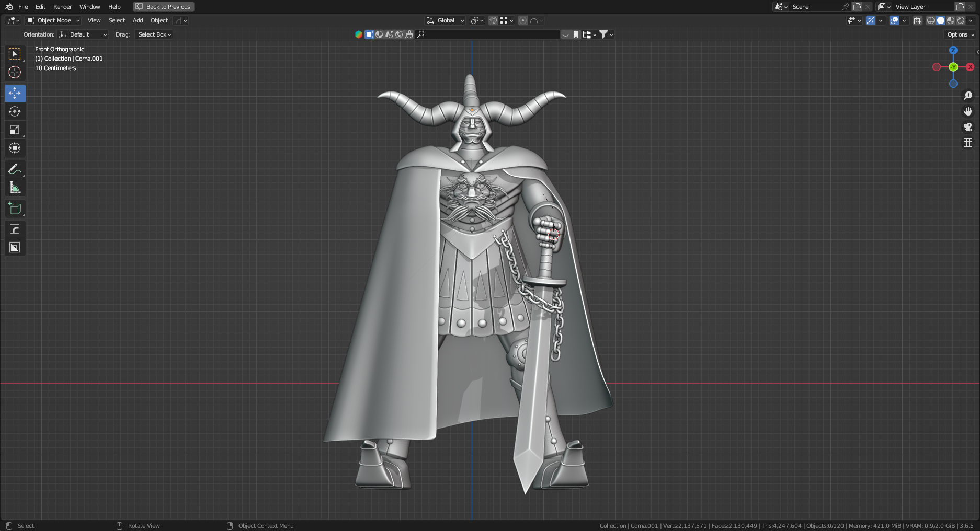980x531 pixels.
Task: Create new scene with duplicate icon
Action: click(857, 7)
